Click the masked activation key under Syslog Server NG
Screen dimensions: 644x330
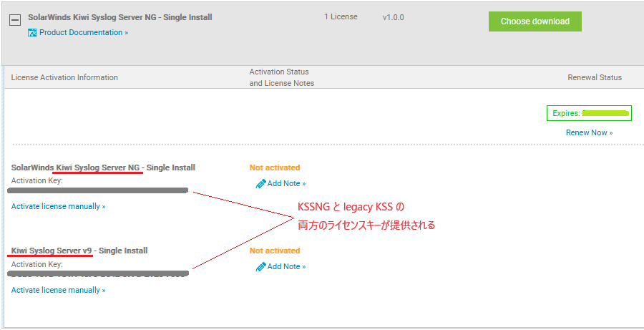click(98, 190)
